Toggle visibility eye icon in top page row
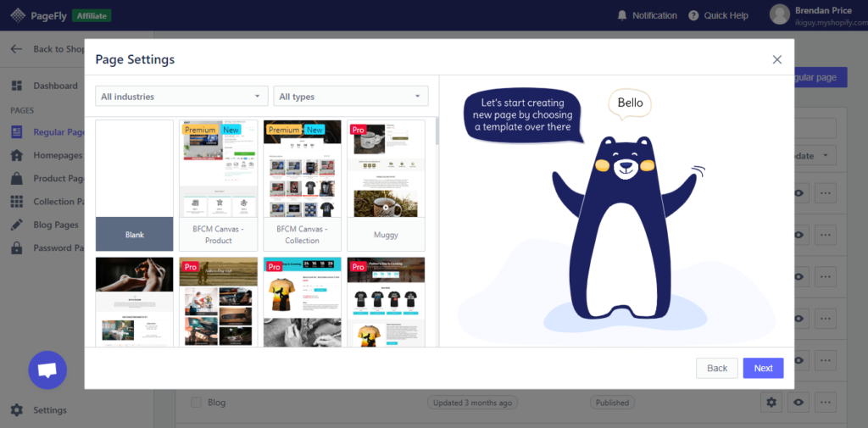Image resolution: width=868 pixels, height=428 pixels. pyautogui.click(x=798, y=194)
